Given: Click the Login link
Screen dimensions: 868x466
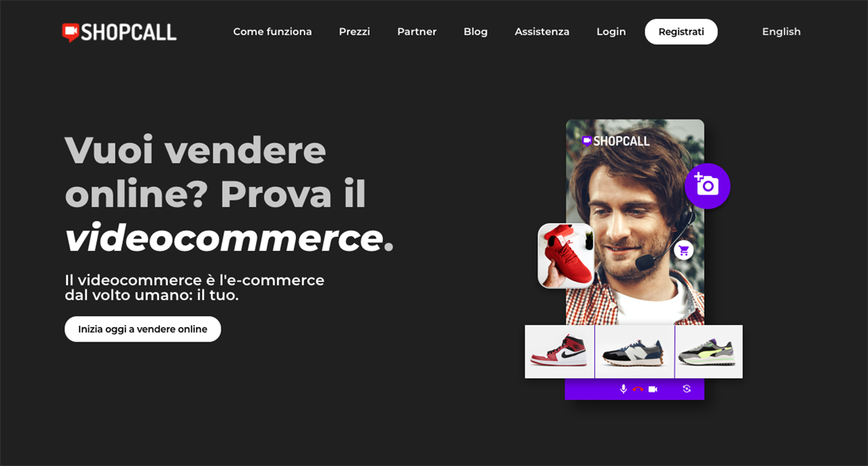Looking at the screenshot, I should coord(611,32).
